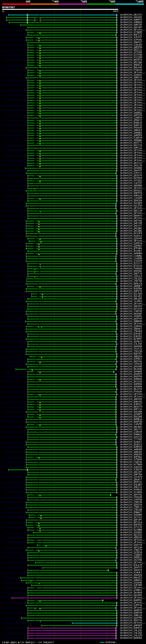
Task: Click the UniRef100_P08429 label
Action: click(x=131, y=70)
